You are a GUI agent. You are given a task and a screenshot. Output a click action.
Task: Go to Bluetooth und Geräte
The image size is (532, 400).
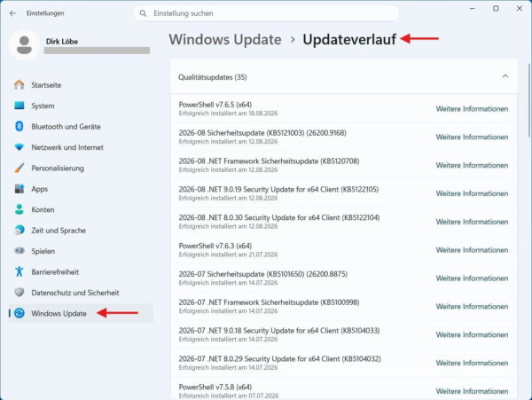66,127
